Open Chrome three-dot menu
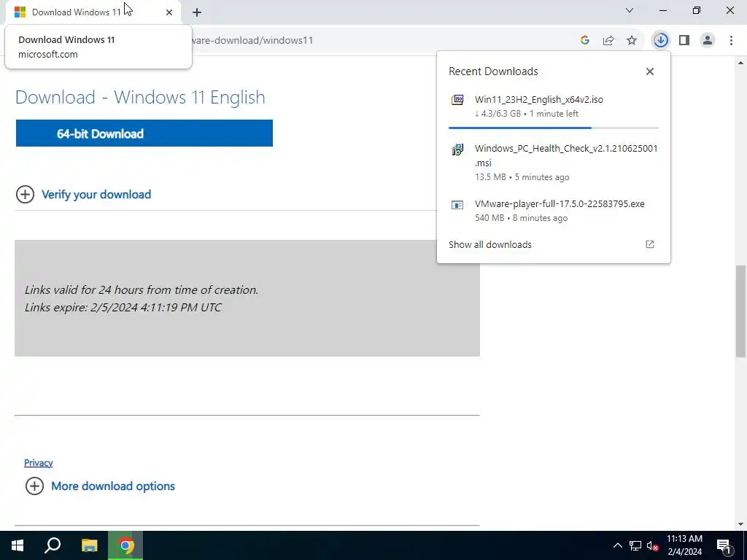 731,40
